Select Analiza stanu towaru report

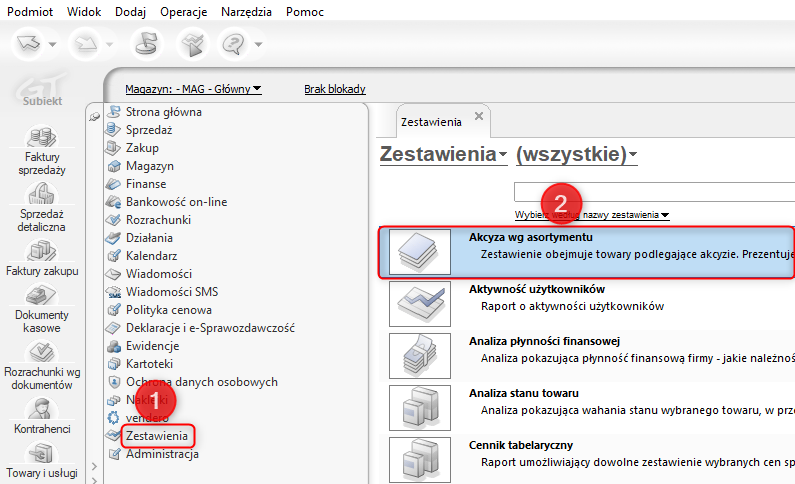pyautogui.click(x=587, y=407)
